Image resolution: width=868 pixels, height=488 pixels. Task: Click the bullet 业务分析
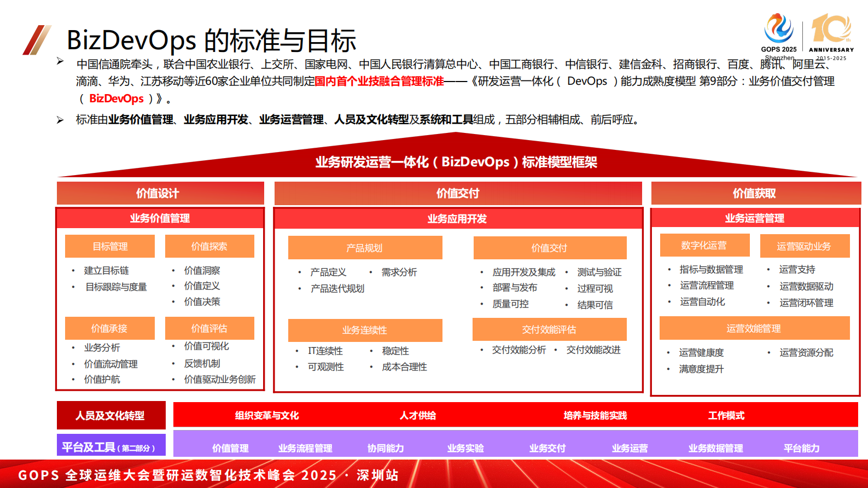pos(102,347)
